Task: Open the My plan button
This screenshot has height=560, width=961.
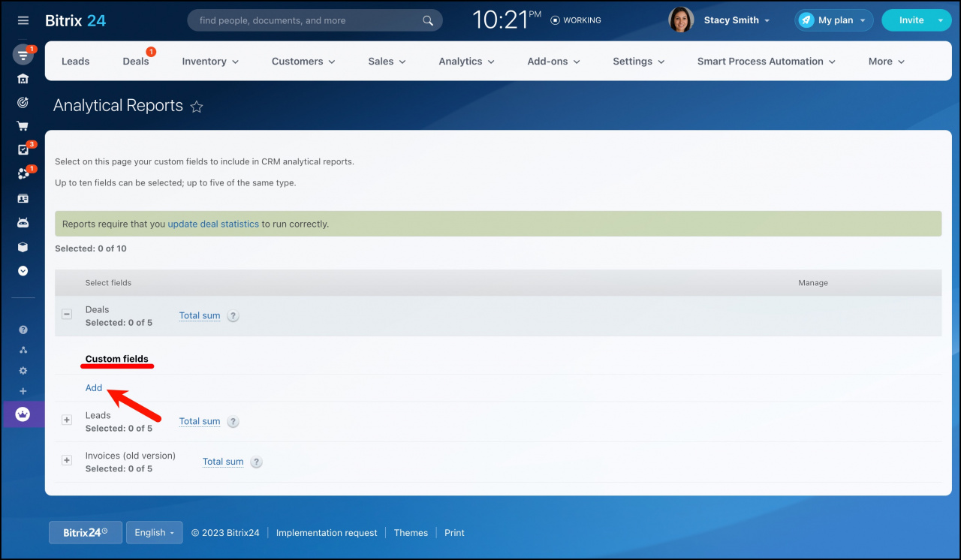Action: point(834,20)
